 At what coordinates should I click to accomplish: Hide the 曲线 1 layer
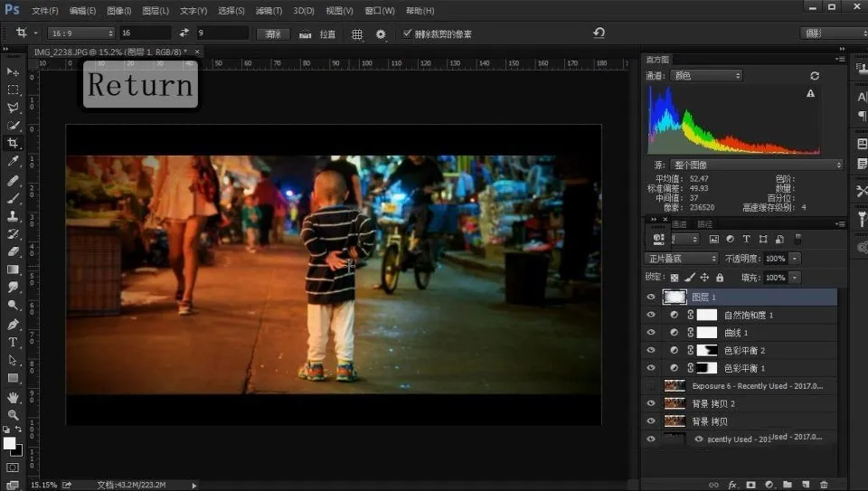point(650,333)
